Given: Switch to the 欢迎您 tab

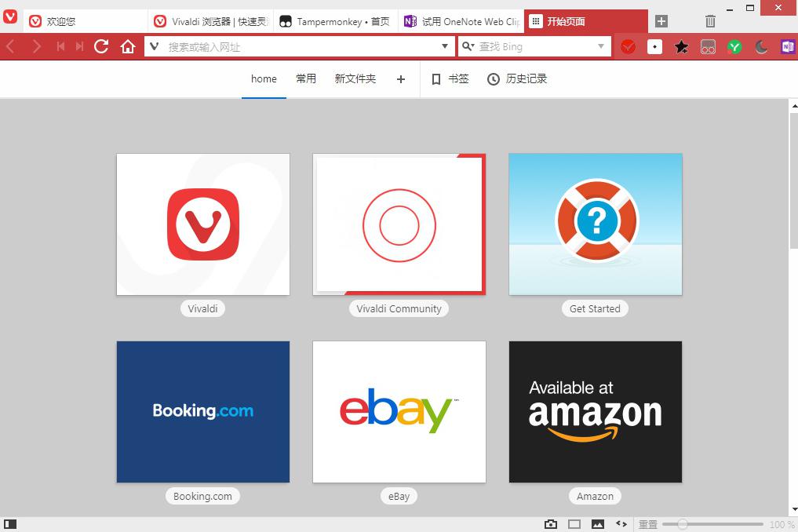Looking at the screenshot, I should pos(86,21).
